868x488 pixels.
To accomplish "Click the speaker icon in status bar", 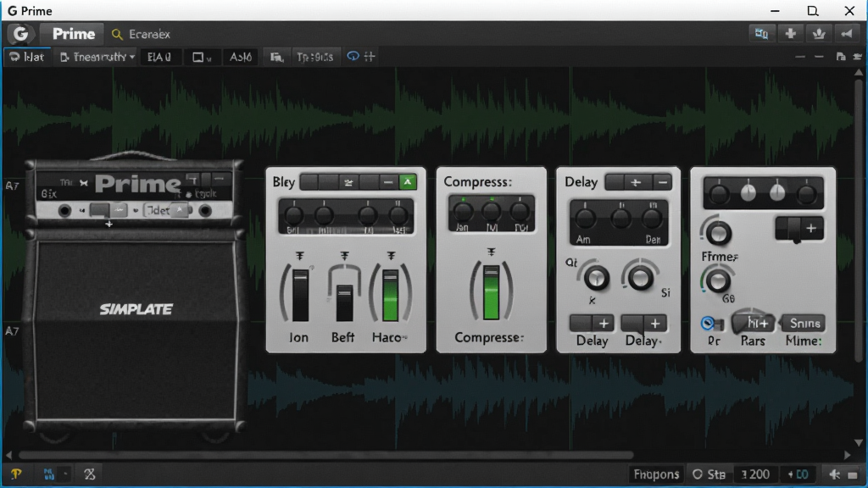I will [834, 474].
